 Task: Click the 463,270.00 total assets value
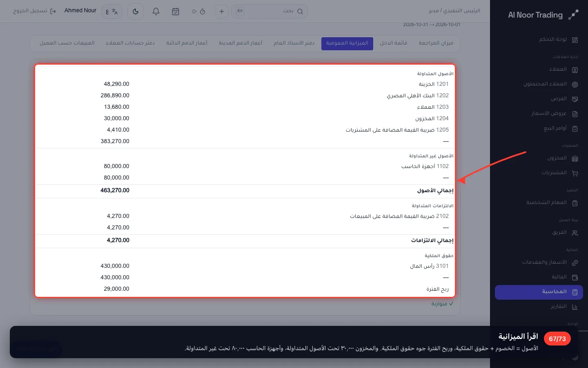pos(115,191)
